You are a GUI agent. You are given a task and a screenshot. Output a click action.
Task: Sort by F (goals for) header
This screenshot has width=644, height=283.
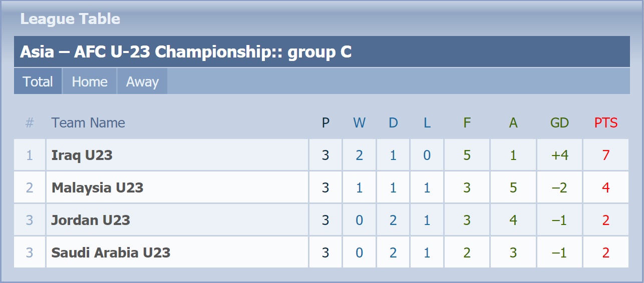[467, 122]
